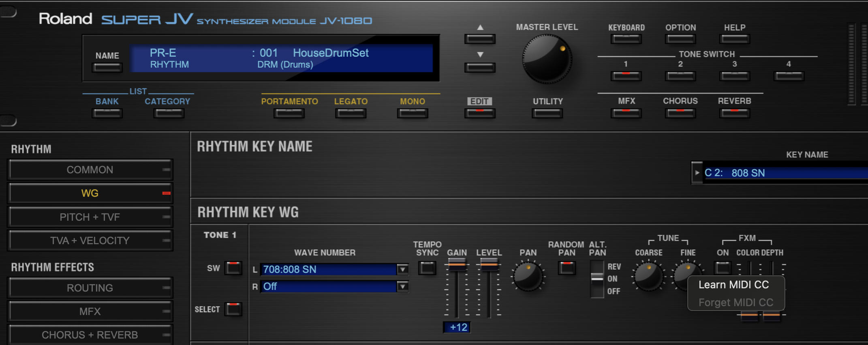Expand the KEY NAME selector arrow

pos(697,173)
